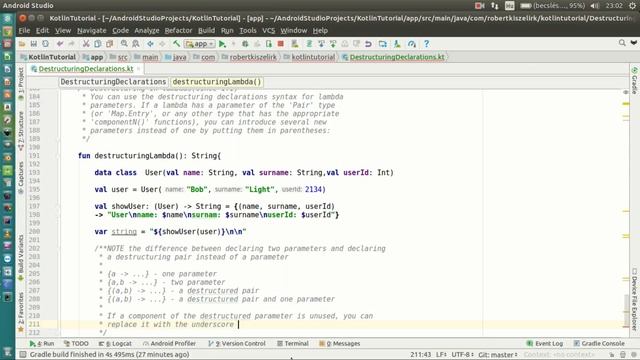Screen dimensions: 640x360
Task: Click the system tray volume icon
Action: coord(595,6)
